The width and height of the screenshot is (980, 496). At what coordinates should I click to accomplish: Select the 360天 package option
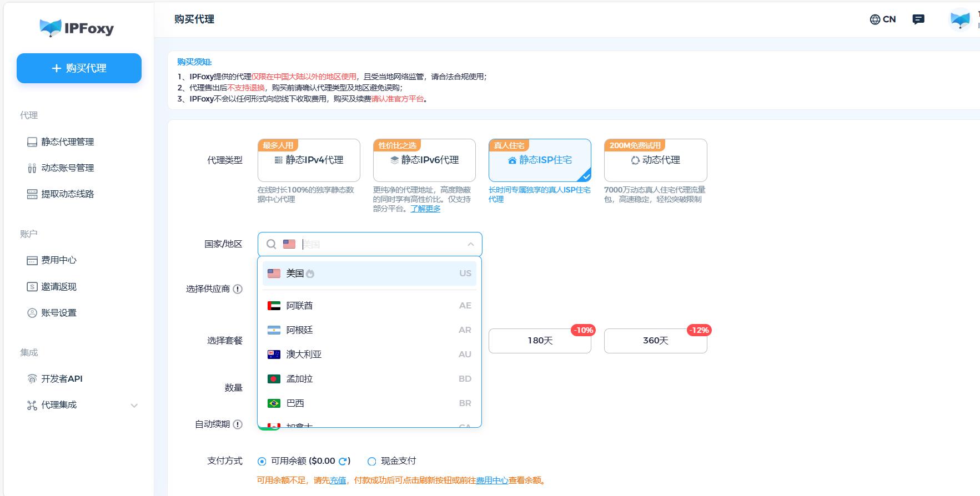tap(655, 341)
